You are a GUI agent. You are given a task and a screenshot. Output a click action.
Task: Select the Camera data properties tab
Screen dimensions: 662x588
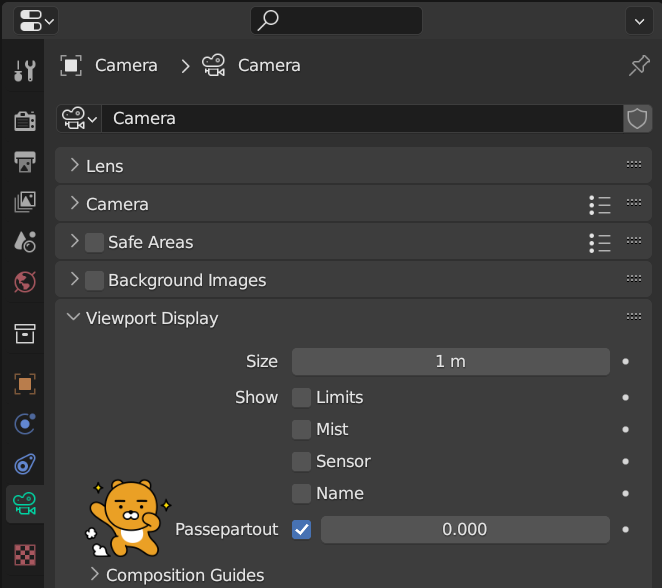pyautogui.click(x=25, y=504)
